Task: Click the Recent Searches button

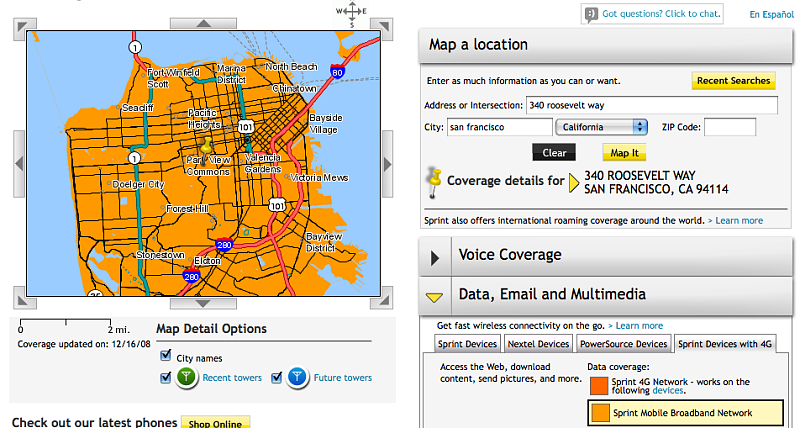Action: (x=733, y=81)
